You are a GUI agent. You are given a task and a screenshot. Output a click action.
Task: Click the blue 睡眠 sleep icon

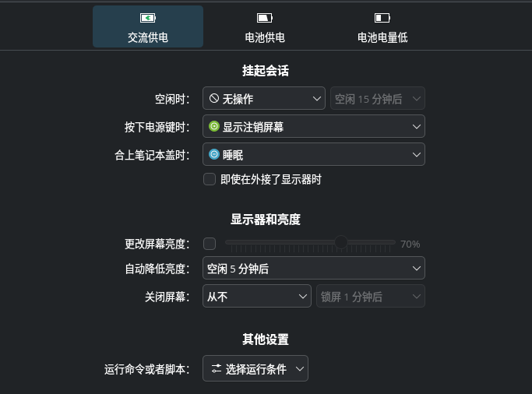(x=214, y=154)
